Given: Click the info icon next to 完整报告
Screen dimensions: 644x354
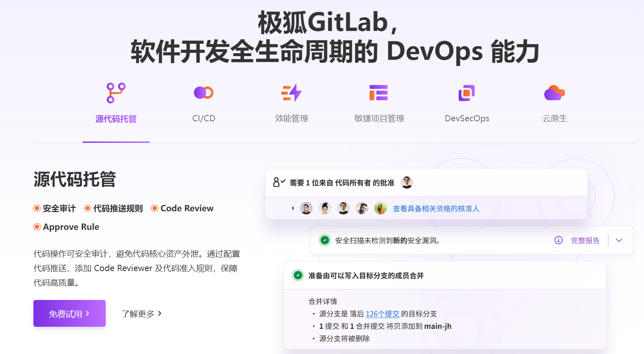Looking at the screenshot, I should (x=558, y=240).
